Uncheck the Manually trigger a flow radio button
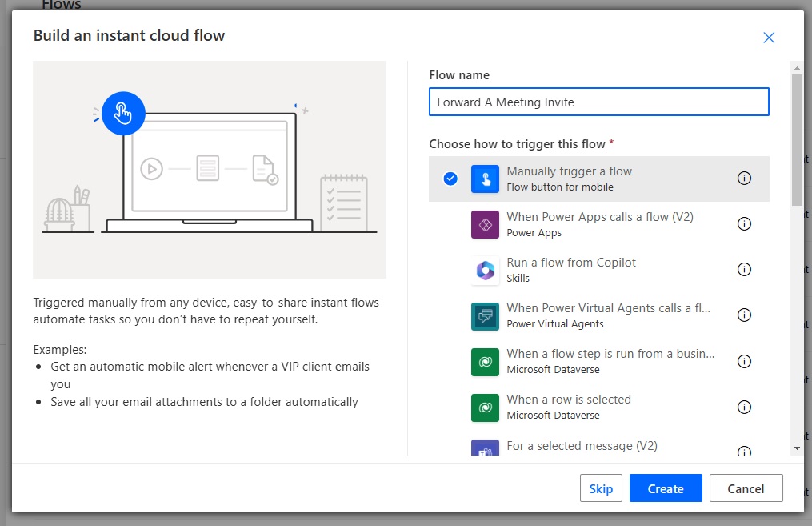The image size is (812, 526). [x=450, y=179]
